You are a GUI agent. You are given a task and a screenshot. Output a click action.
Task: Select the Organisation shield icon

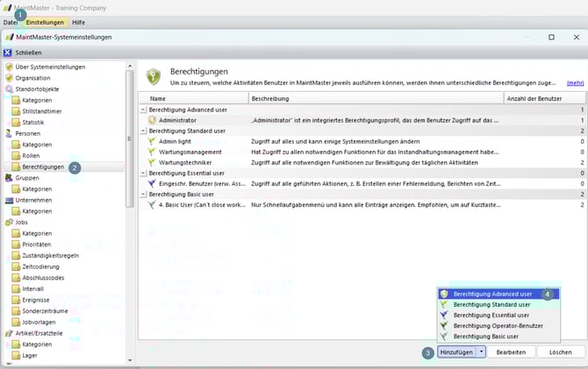click(10, 78)
